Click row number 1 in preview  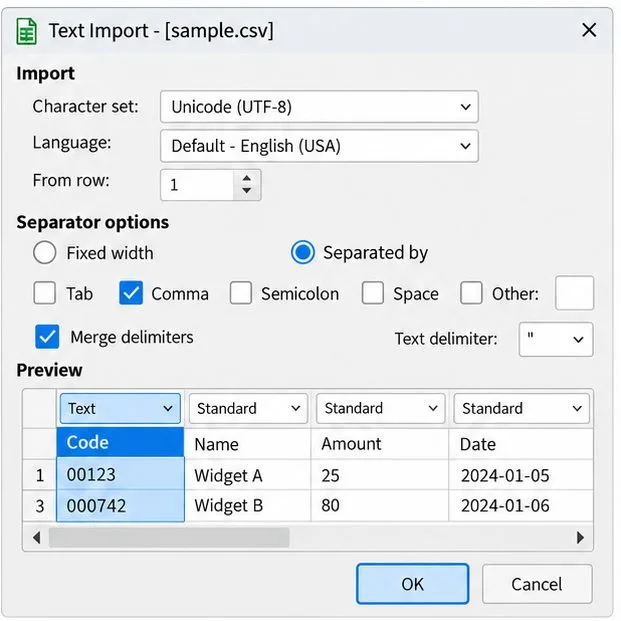point(40,475)
